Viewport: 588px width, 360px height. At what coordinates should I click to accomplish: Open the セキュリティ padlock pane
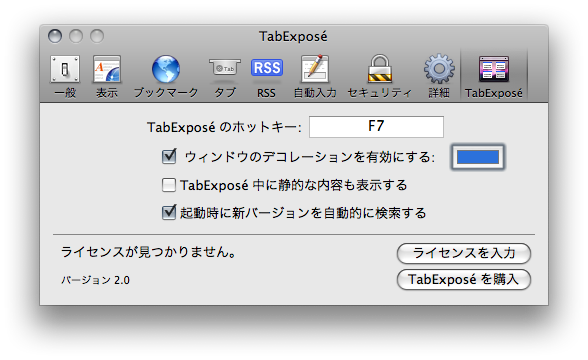click(380, 77)
